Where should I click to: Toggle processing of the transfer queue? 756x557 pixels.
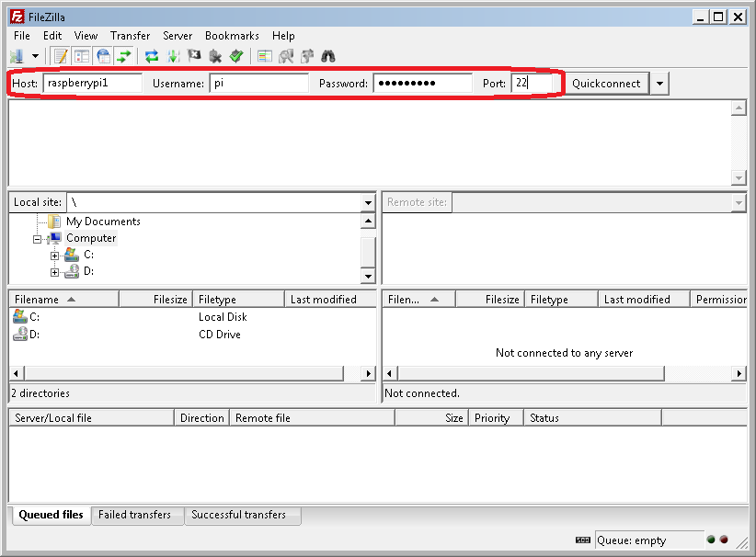pos(173,56)
